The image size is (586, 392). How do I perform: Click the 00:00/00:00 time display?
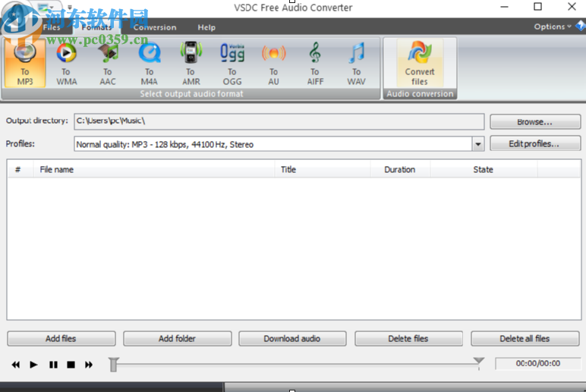pyautogui.click(x=538, y=363)
